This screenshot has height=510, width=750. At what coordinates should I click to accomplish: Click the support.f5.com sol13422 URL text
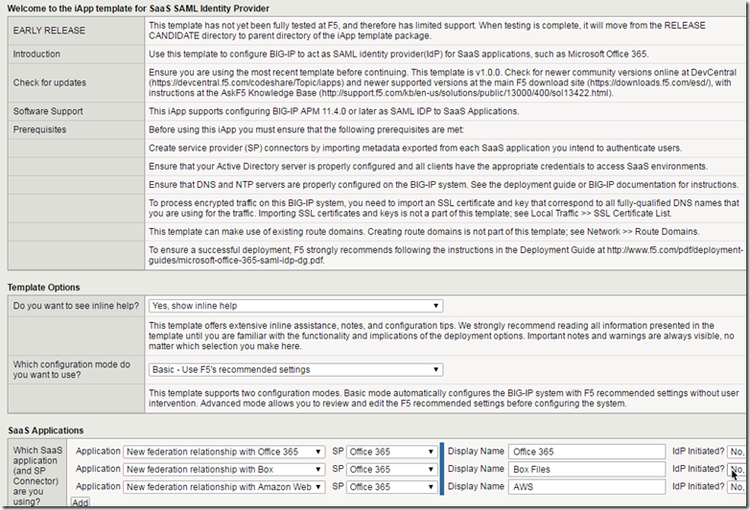[465, 93]
